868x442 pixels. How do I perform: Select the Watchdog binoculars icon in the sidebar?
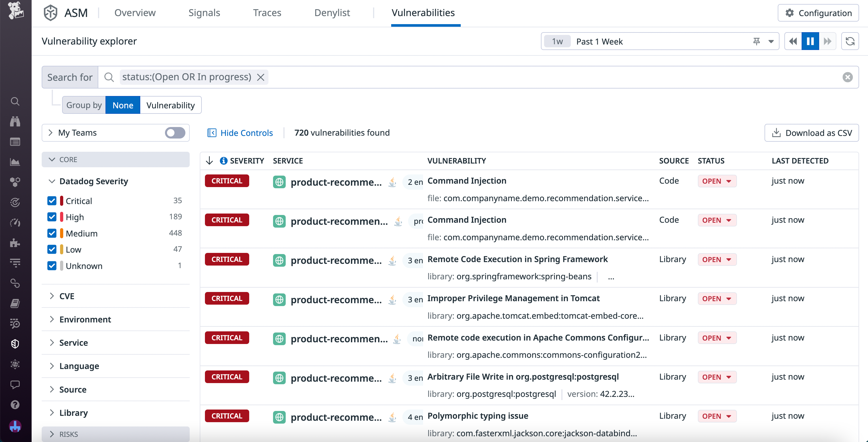pyautogui.click(x=15, y=122)
